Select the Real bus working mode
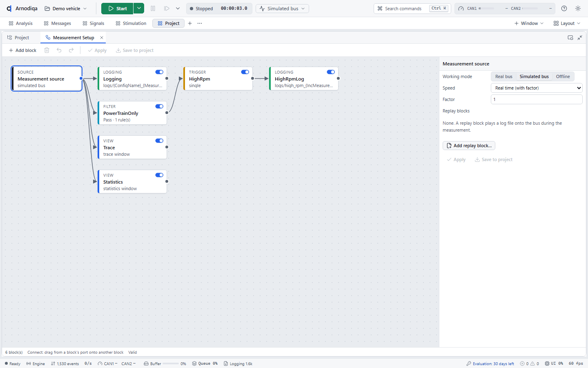The width and height of the screenshot is (588, 368). [x=503, y=76]
